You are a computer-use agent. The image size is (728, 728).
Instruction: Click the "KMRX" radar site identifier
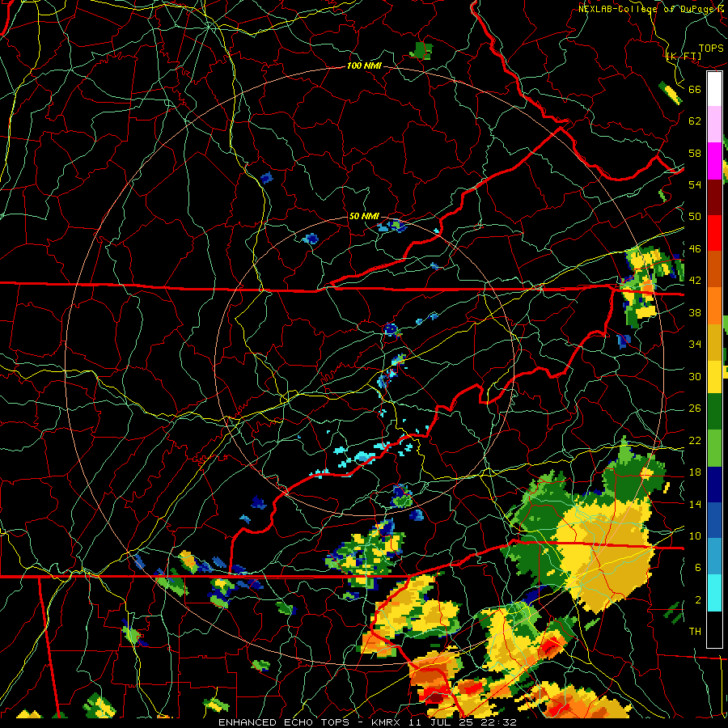pyautogui.click(x=387, y=722)
